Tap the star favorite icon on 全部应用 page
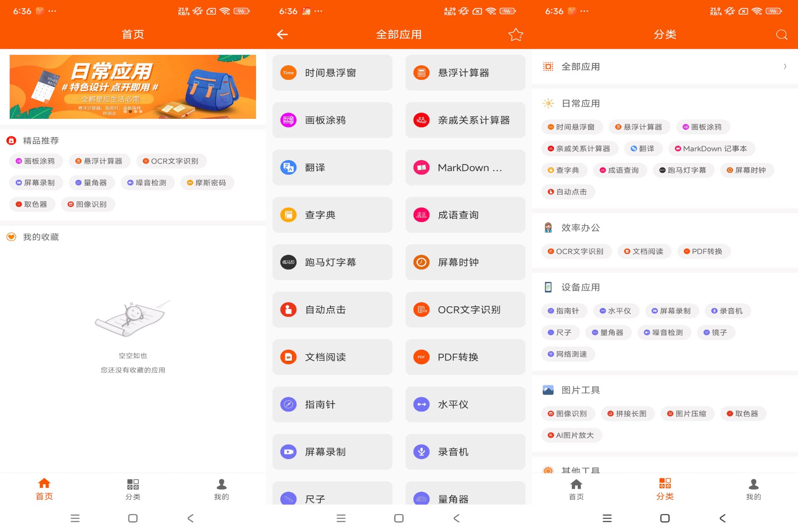The width and height of the screenshot is (798, 532). click(x=516, y=34)
